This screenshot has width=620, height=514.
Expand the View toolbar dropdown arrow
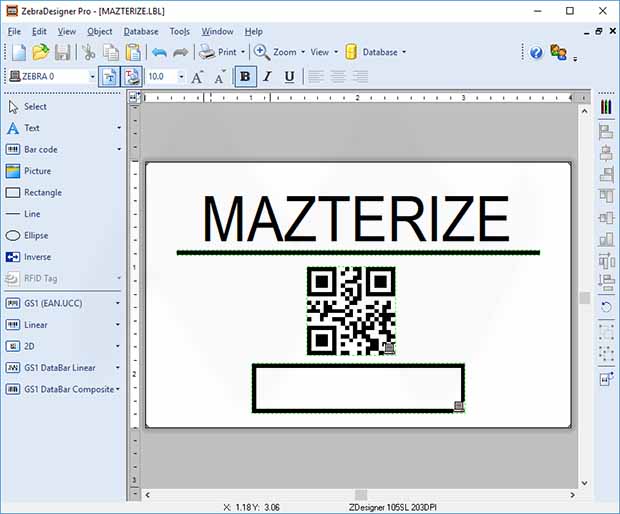(336, 52)
